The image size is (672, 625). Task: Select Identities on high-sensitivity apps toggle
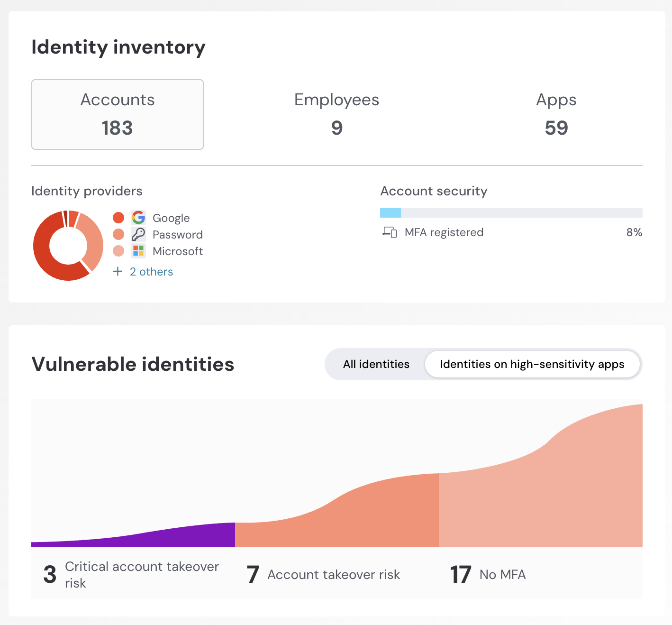532,364
